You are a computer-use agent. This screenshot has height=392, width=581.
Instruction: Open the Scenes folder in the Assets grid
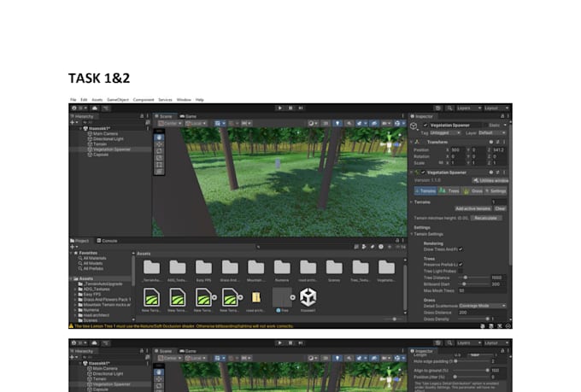click(334, 267)
